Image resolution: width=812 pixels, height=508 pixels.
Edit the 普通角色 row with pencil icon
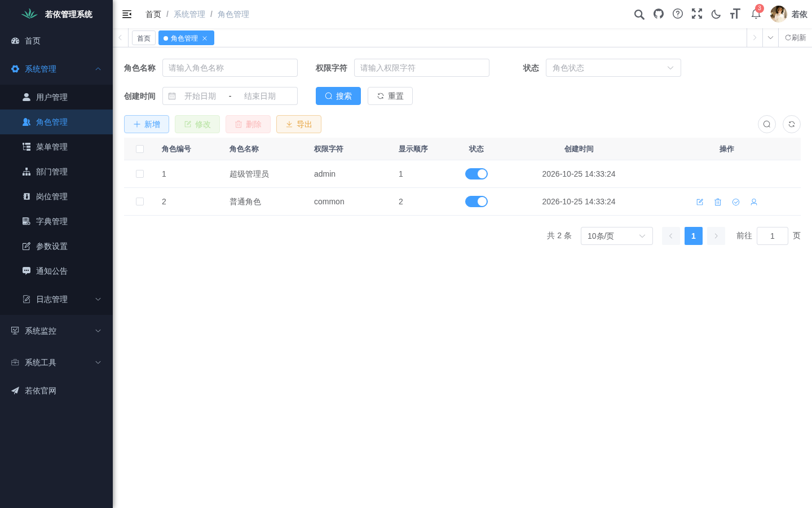click(x=700, y=202)
